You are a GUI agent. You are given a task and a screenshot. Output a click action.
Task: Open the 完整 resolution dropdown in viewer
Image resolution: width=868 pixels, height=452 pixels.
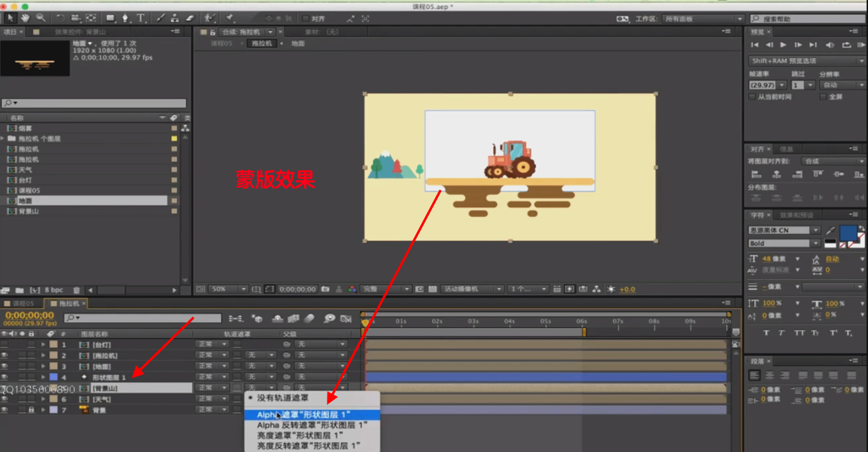point(386,289)
